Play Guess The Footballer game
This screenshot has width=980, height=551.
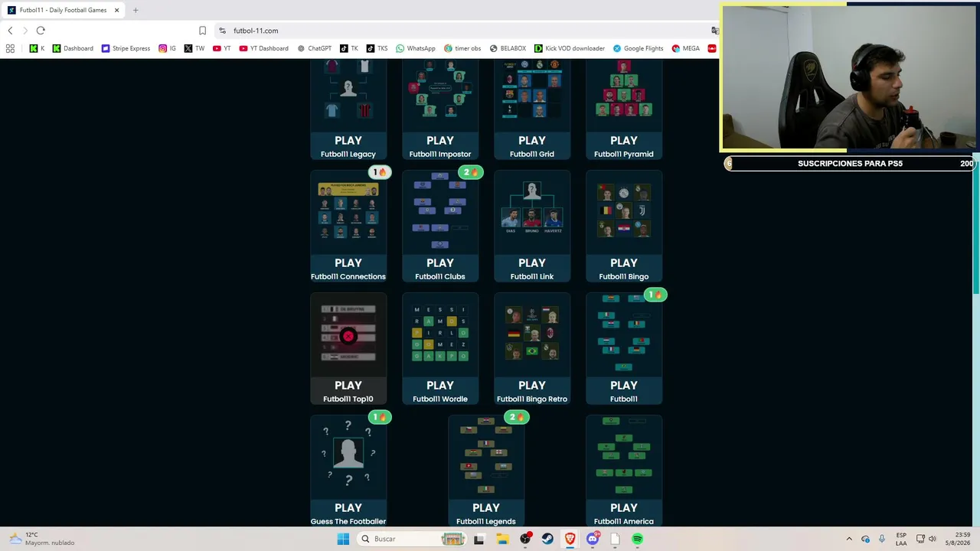348,507
